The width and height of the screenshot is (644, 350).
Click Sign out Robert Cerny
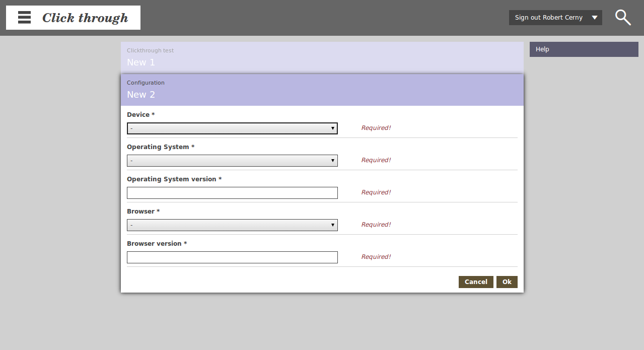coord(548,18)
